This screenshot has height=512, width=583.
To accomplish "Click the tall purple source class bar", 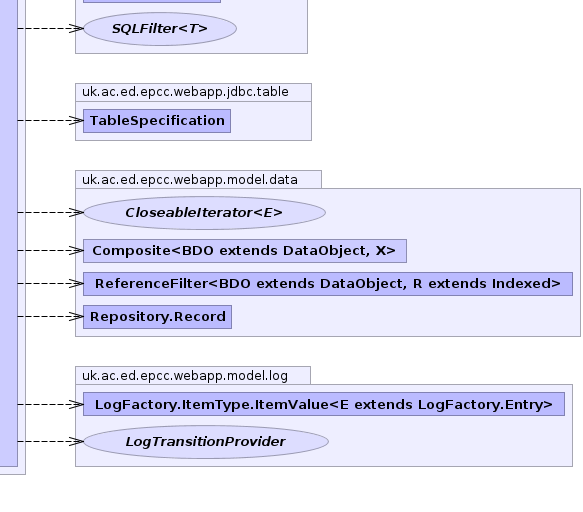I will pyautogui.click(x=9, y=233).
